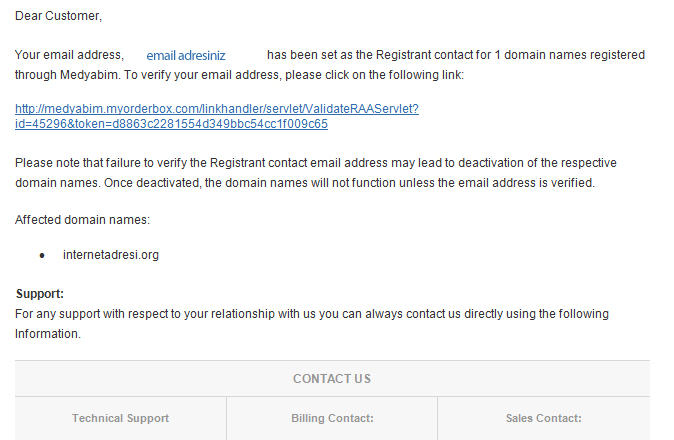The image size is (674, 440).
Task: Click the "Dear Customer," greeting
Action: 58,16
